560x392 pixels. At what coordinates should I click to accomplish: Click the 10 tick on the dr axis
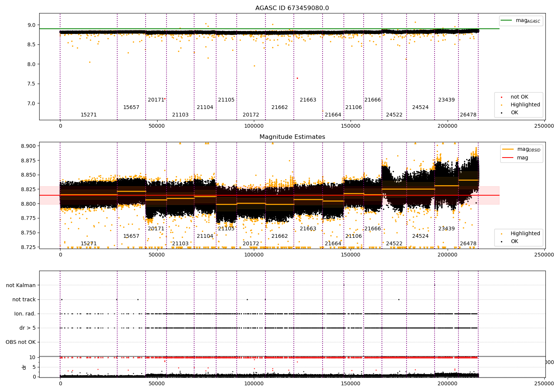click(x=33, y=357)
